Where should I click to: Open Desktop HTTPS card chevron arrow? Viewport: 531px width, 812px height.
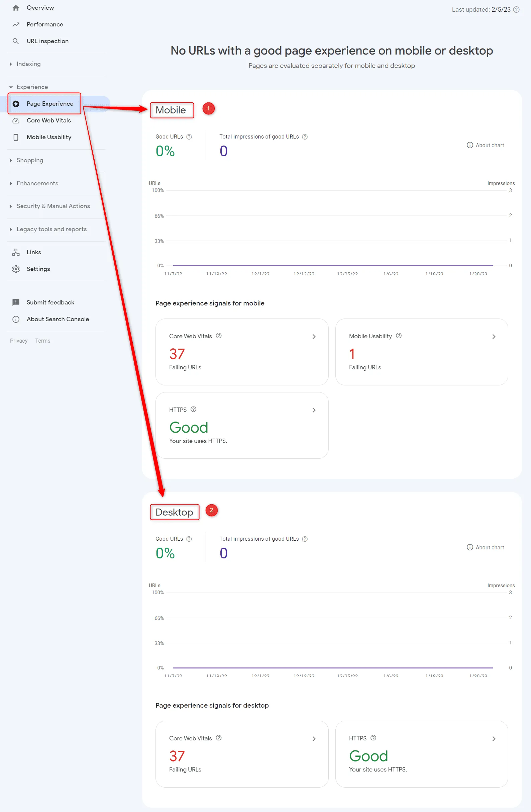click(x=494, y=739)
